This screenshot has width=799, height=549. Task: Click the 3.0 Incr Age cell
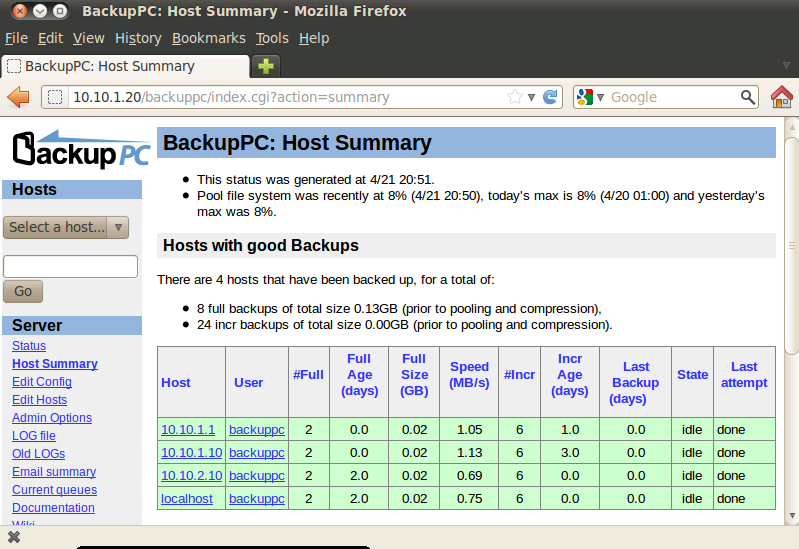click(570, 453)
